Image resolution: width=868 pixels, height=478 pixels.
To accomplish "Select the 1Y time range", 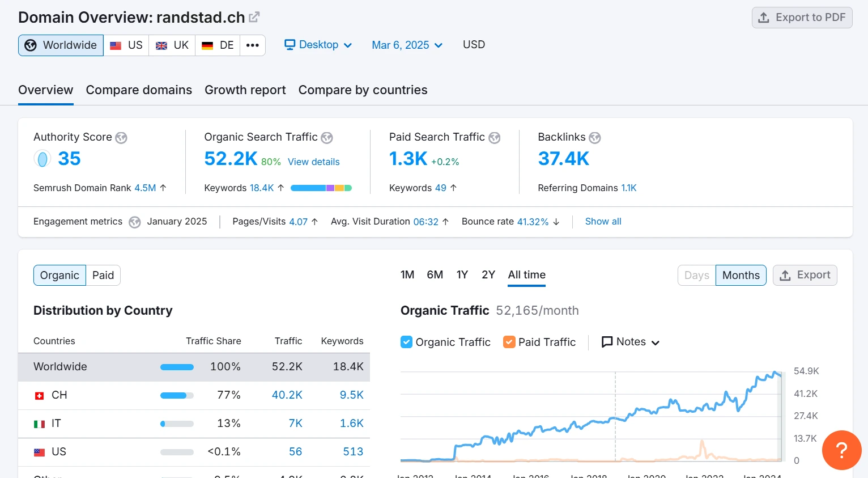I will [462, 275].
